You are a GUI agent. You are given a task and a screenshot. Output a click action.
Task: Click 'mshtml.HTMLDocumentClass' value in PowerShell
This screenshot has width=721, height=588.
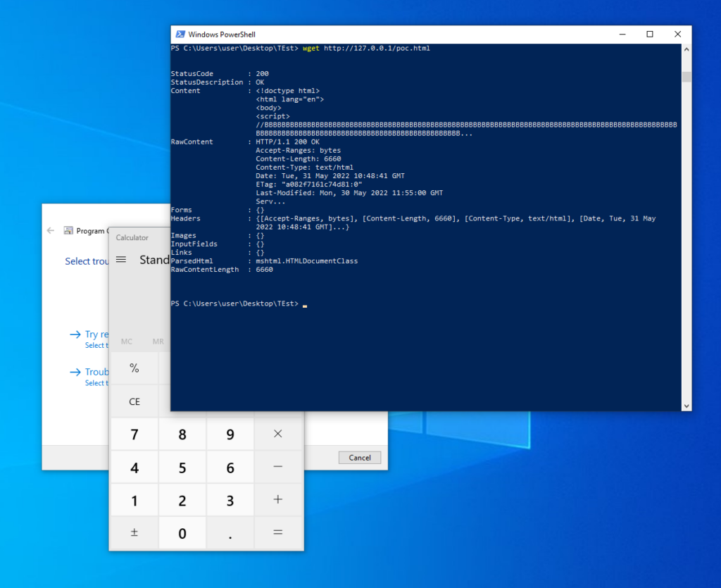(307, 261)
